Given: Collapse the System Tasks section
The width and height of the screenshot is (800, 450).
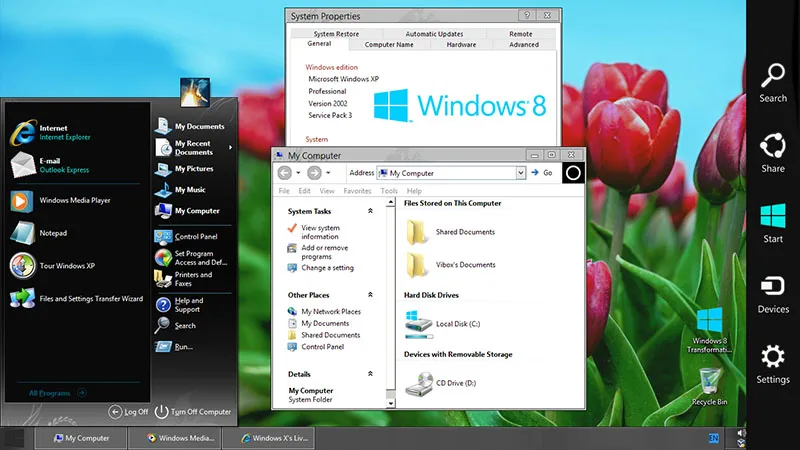Looking at the screenshot, I should coord(370,211).
